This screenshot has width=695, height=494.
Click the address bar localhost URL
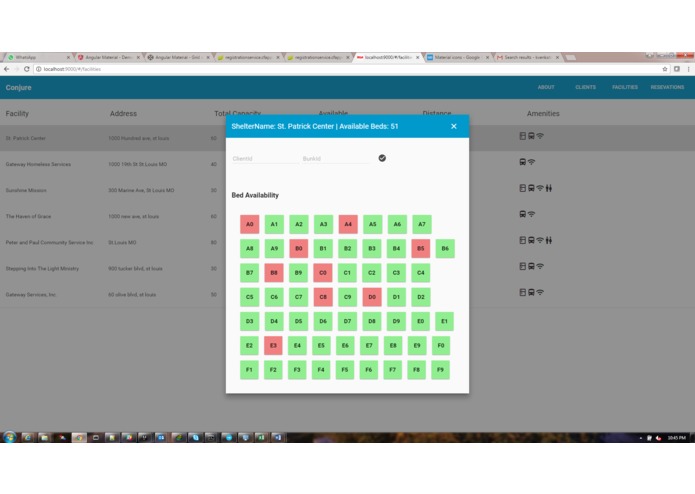[x=72, y=69]
